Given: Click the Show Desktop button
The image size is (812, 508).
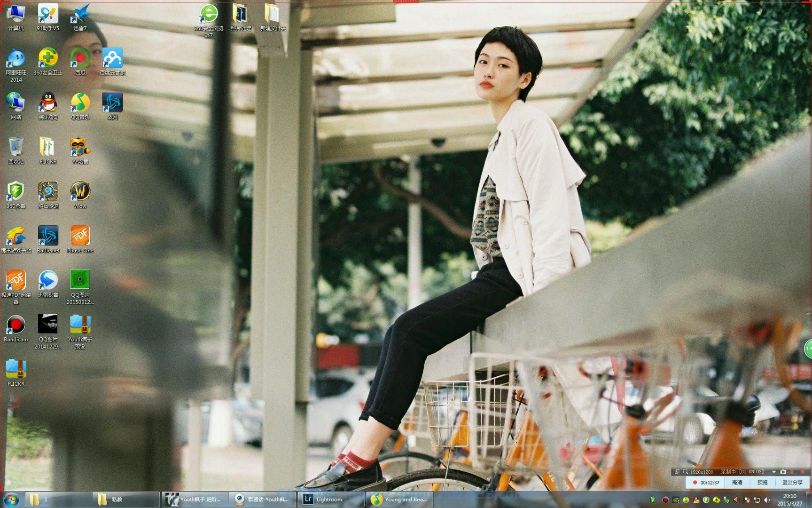Looking at the screenshot, I should point(808,500).
